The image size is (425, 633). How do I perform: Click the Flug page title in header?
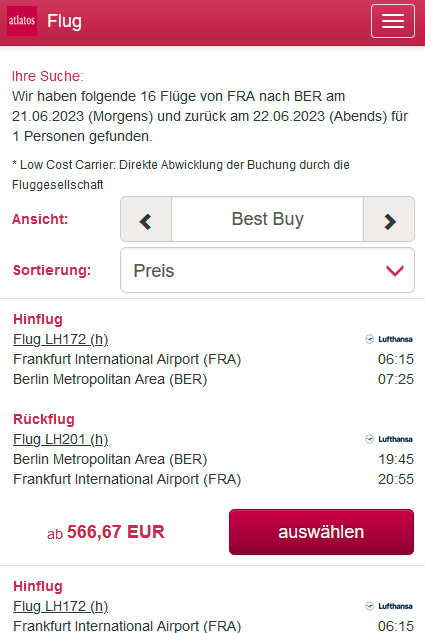65,21
